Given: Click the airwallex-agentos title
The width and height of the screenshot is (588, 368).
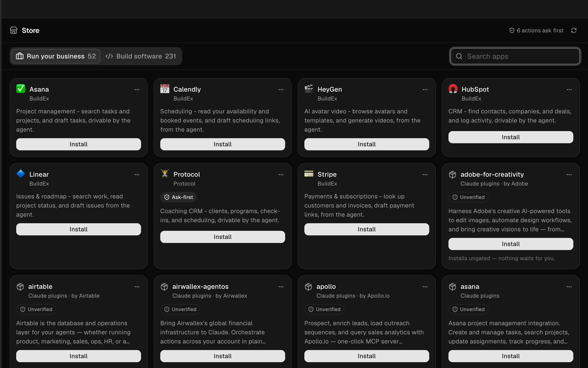Looking at the screenshot, I should click(x=200, y=287).
